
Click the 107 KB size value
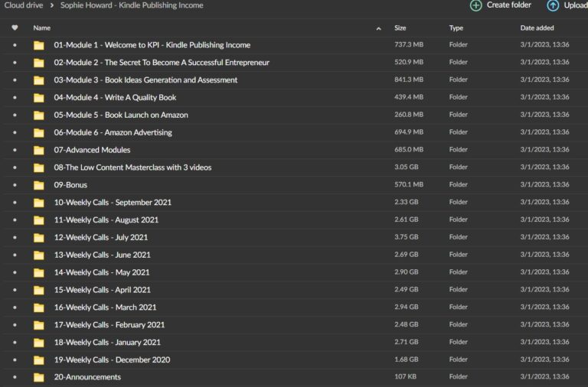[x=405, y=376]
